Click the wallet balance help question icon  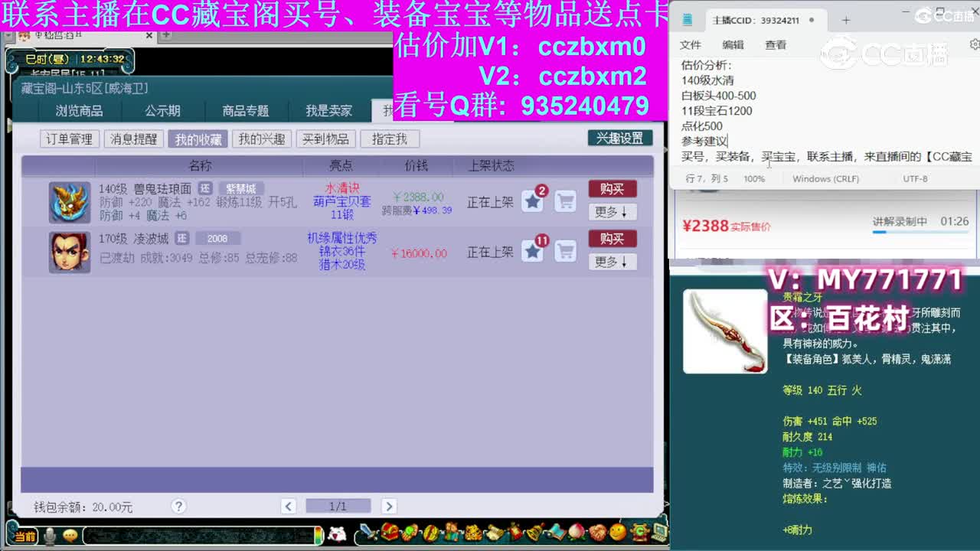(178, 506)
